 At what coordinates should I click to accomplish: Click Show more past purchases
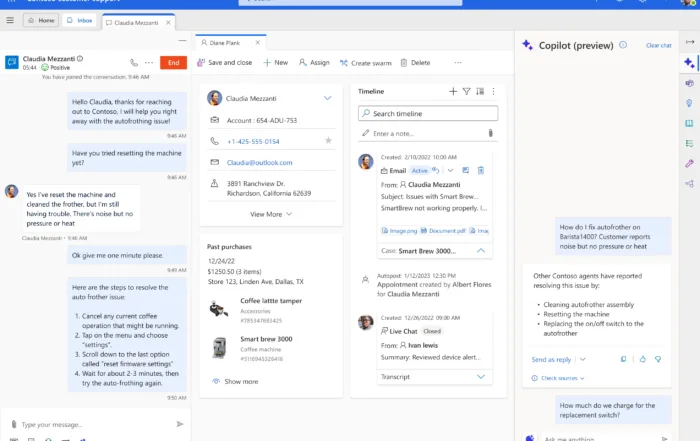pos(235,382)
